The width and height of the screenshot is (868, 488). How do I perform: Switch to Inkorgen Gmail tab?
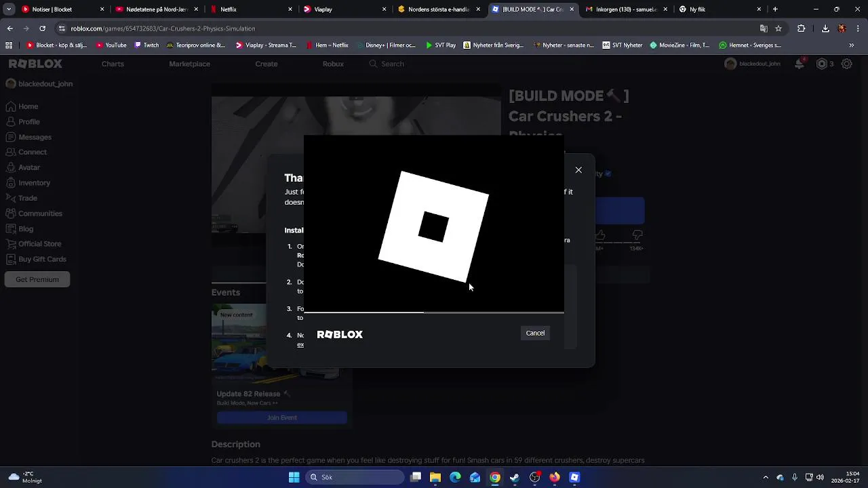(626, 9)
